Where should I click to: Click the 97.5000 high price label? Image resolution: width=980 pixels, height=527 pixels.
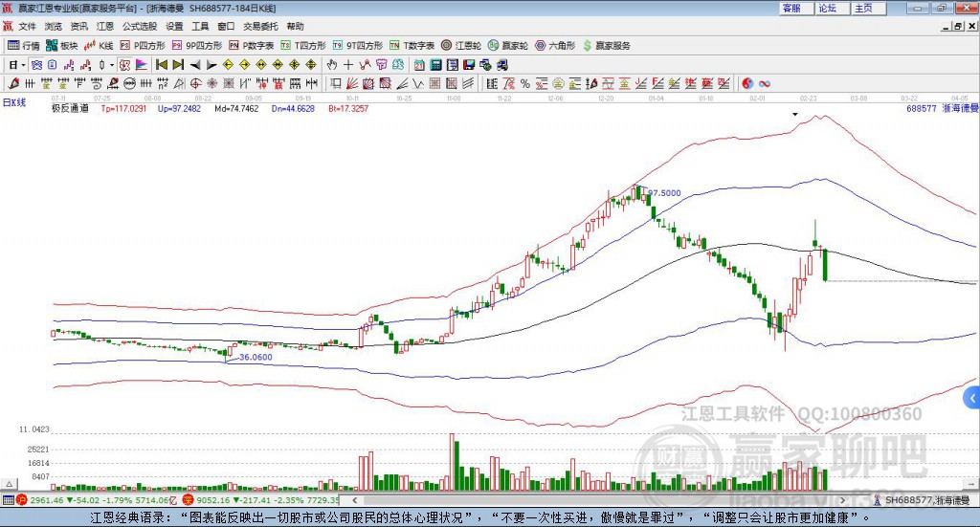tap(664, 193)
